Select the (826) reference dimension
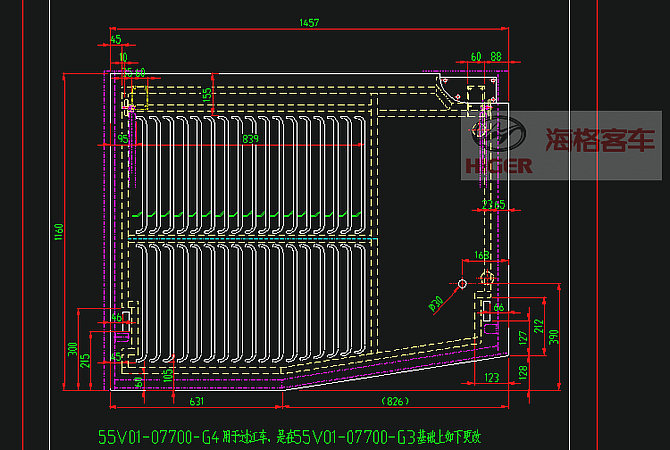This screenshot has width=670, height=450. click(396, 402)
